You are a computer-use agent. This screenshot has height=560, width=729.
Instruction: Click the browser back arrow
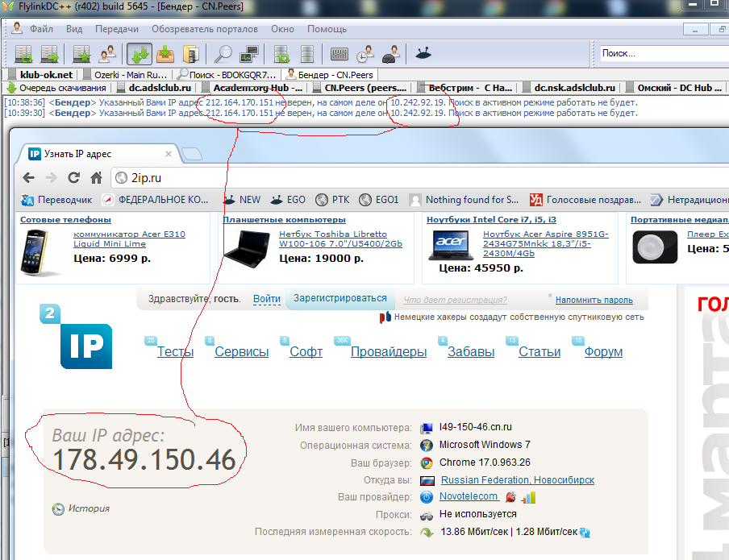29,177
